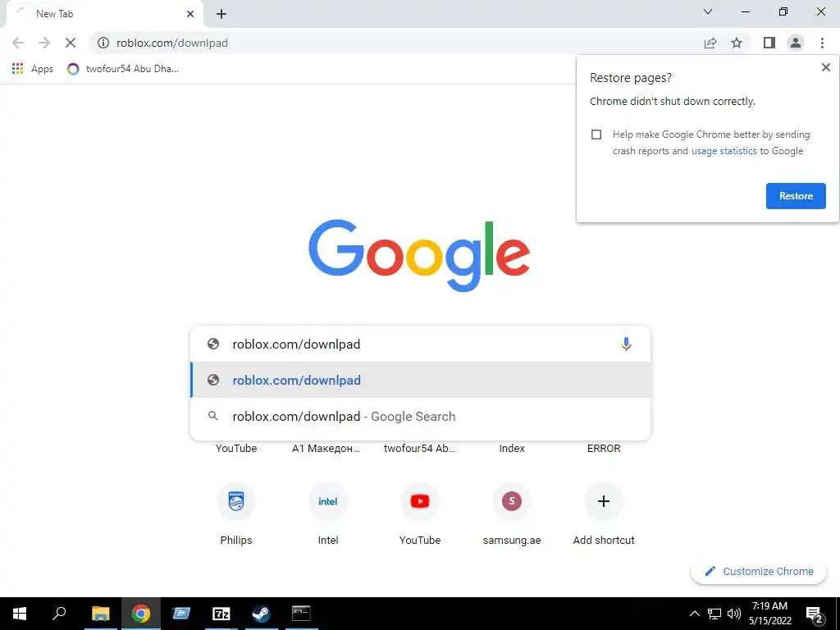The height and width of the screenshot is (630, 840).
Task: Click the back navigation arrow
Action: click(18, 43)
